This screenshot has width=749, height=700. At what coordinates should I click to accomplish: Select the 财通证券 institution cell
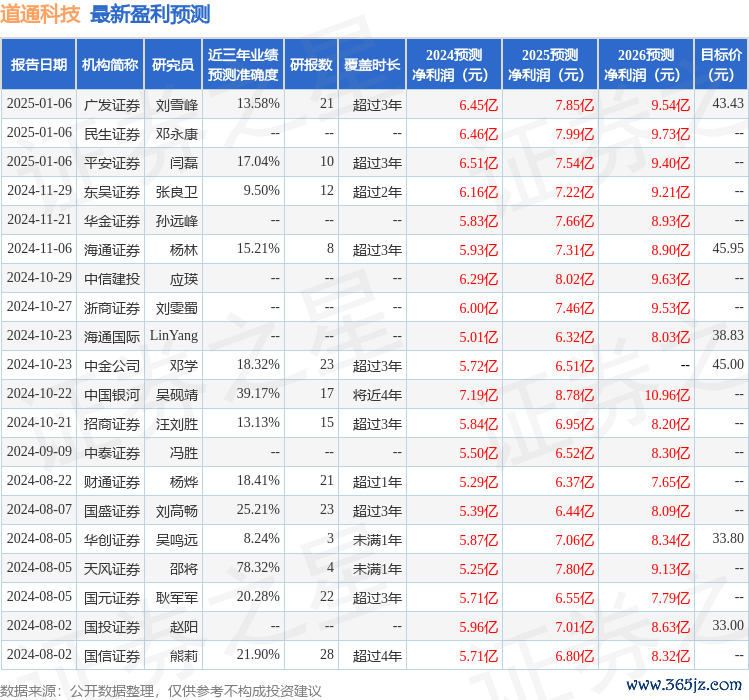[112, 482]
